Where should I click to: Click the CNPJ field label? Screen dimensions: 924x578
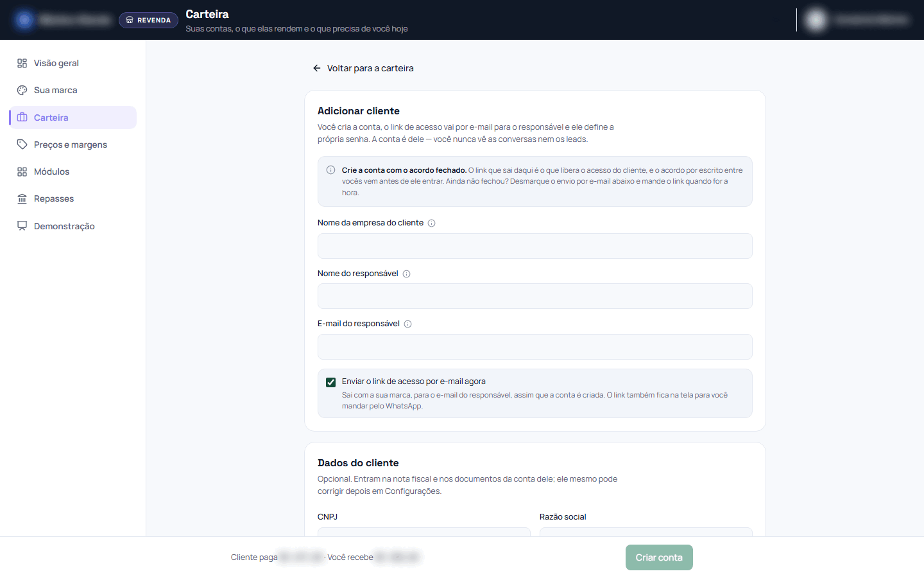point(327,517)
